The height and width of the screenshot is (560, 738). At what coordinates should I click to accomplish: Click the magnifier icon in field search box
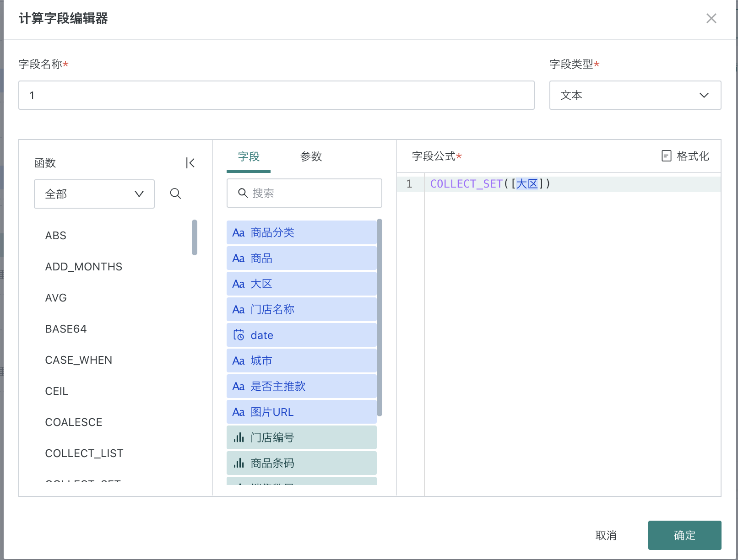coord(243,193)
